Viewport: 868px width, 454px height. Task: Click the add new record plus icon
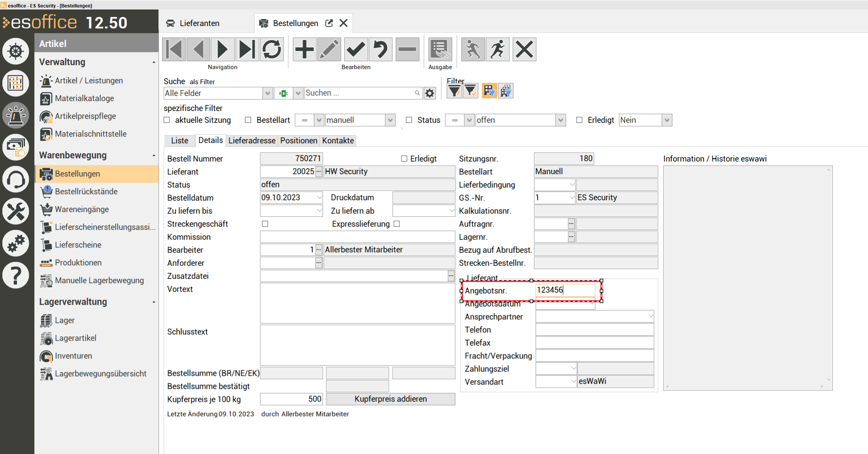(304, 49)
